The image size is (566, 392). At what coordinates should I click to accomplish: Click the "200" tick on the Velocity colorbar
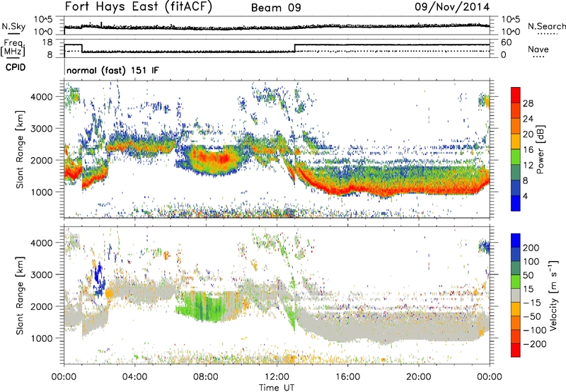click(x=531, y=248)
